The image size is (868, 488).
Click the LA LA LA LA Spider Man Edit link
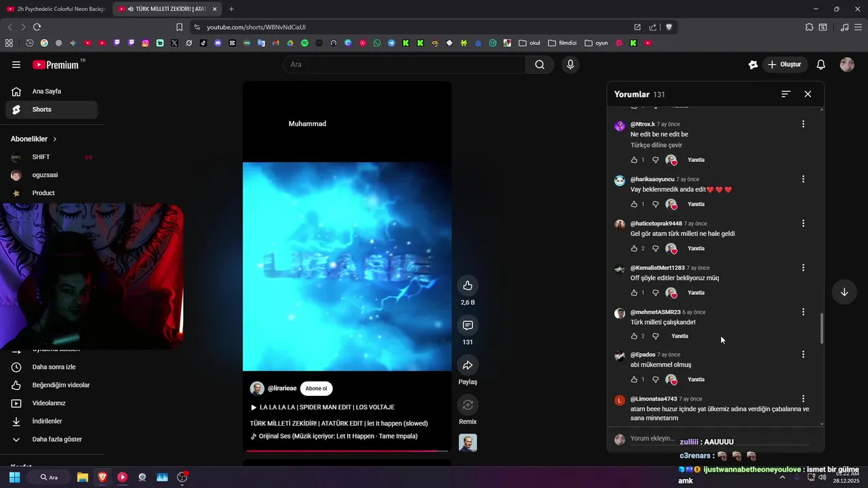pos(322,407)
